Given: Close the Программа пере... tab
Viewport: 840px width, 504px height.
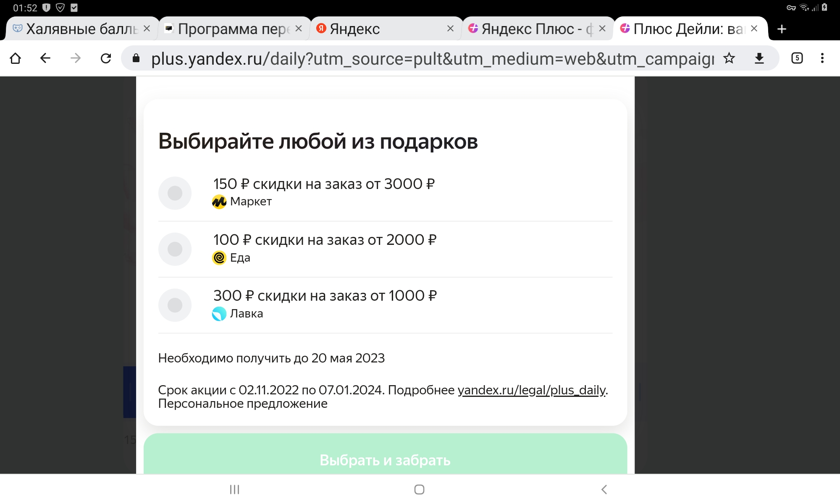Looking at the screenshot, I should point(299,29).
